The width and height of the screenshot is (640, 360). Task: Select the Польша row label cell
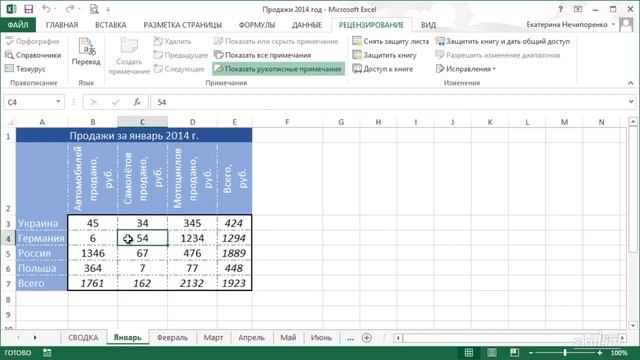42,268
